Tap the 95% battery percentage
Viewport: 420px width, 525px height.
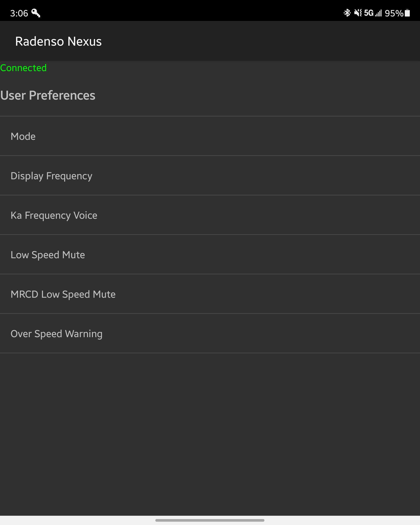click(x=394, y=13)
